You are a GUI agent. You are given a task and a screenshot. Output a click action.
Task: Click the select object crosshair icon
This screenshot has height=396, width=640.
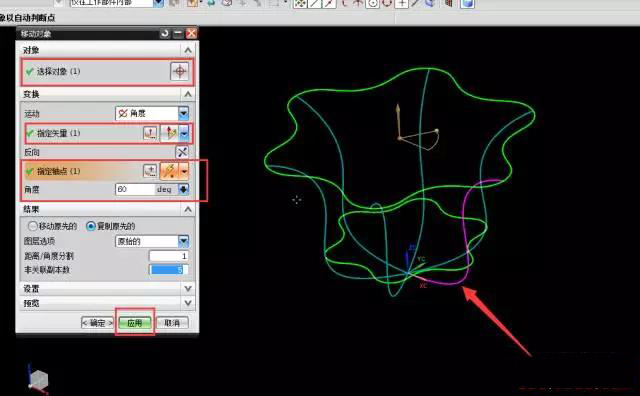(x=180, y=71)
